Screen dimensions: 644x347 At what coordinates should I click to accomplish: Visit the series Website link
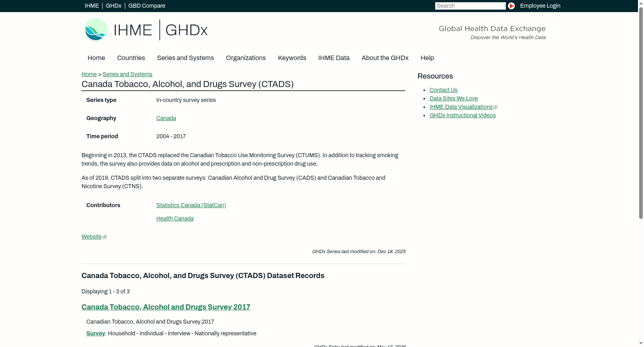[x=91, y=237]
